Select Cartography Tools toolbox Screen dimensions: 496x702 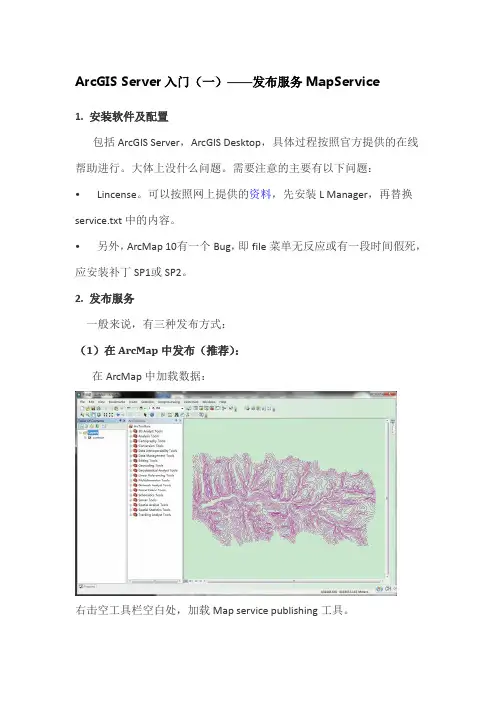tap(151, 441)
